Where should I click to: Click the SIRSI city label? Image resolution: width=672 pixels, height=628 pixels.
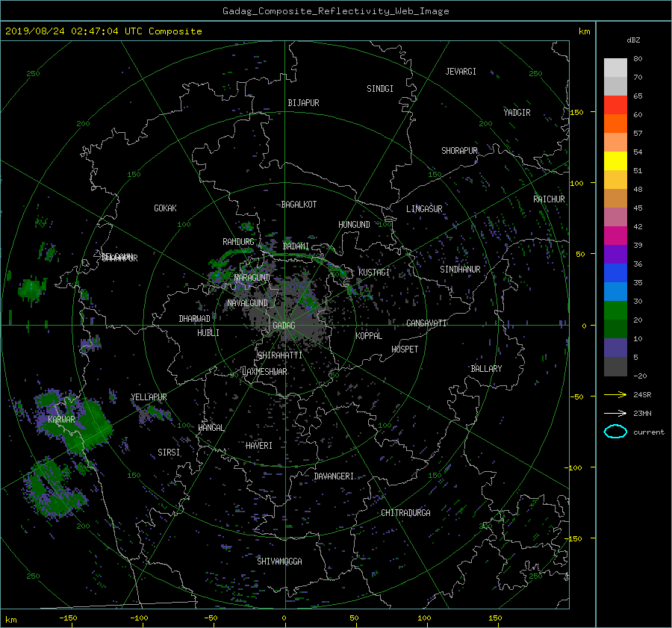[169, 453]
